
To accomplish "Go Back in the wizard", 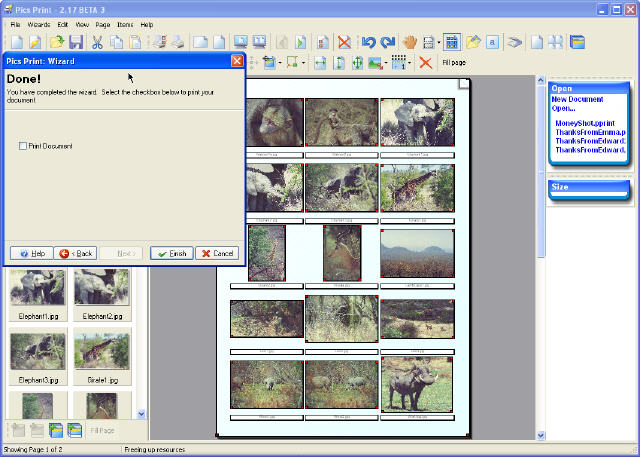I will coord(76,253).
